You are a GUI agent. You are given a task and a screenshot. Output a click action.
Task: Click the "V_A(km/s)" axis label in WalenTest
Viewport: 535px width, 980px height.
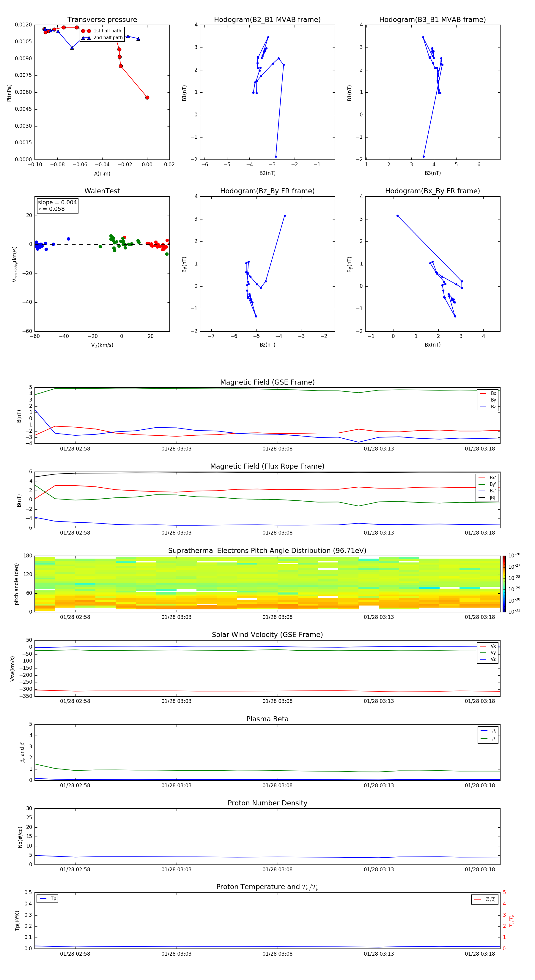pos(102,345)
